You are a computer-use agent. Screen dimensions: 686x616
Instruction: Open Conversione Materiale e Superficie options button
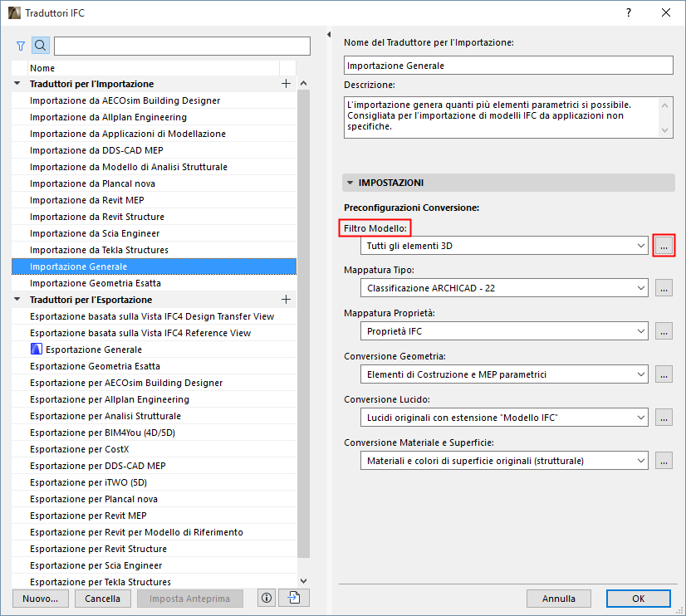coord(664,461)
